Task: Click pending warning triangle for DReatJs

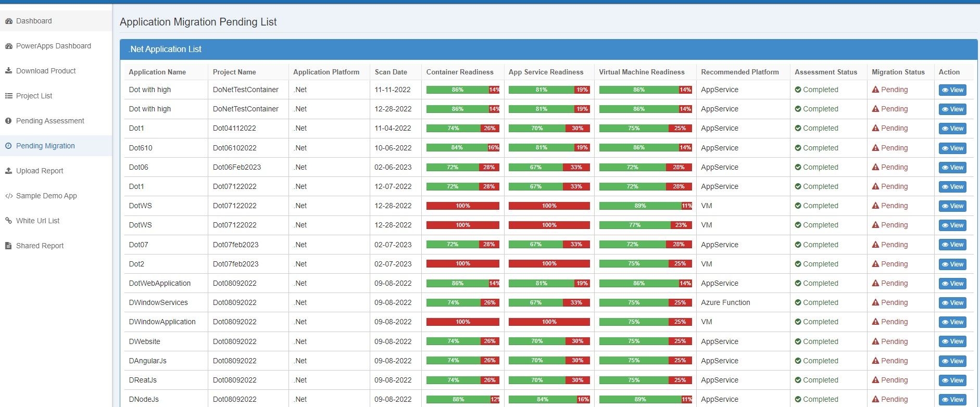Action: (876, 380)
